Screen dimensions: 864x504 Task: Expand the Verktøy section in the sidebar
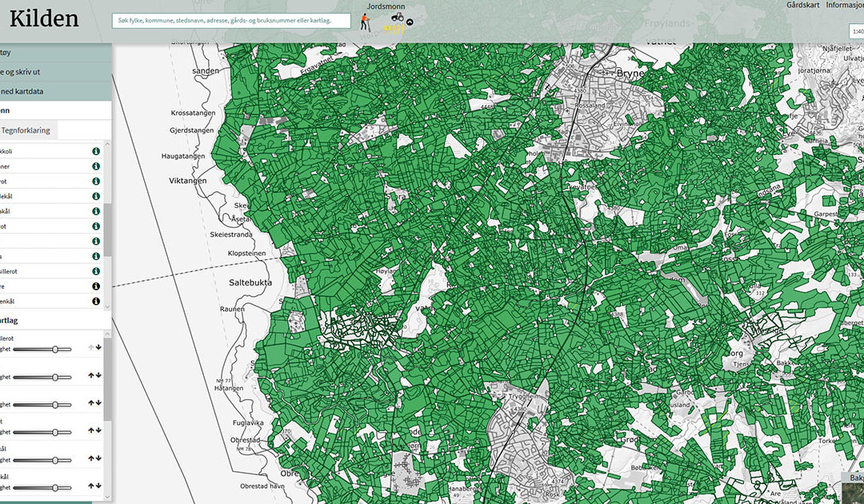pos(48,53)
